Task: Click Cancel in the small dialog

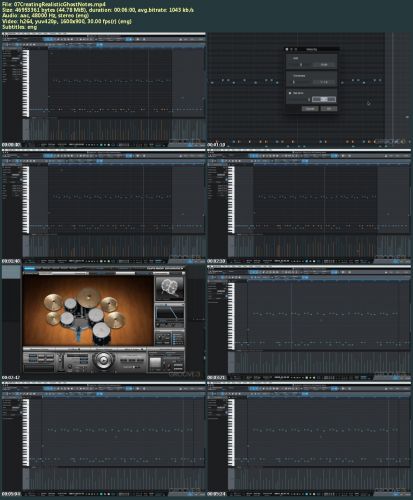Action: click(310, 109)
